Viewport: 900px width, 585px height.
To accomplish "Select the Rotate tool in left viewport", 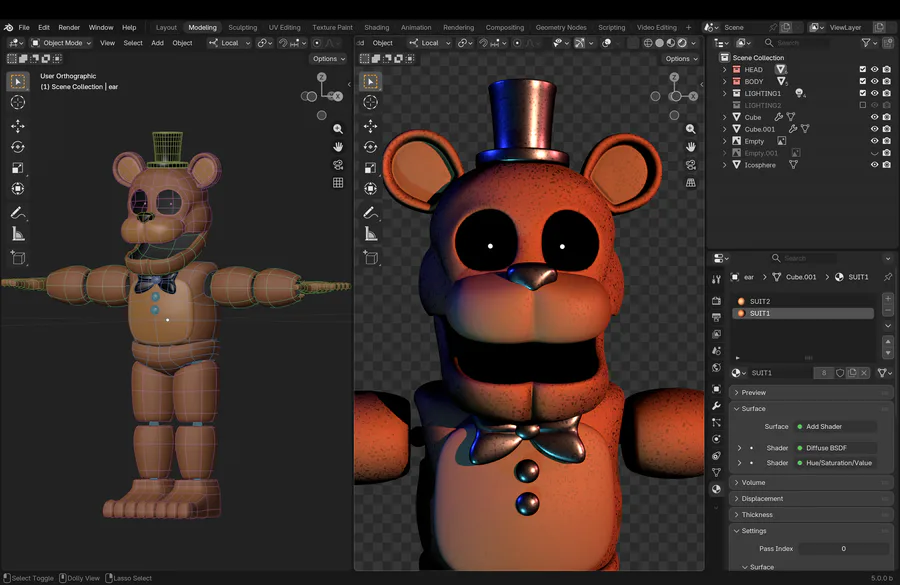I will 18,147.
